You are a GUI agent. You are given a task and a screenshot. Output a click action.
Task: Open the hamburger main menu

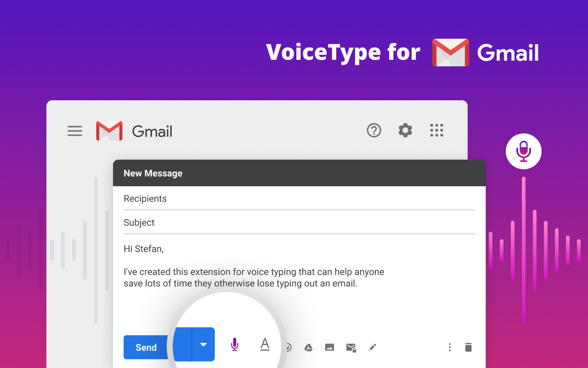pyautogui.click(x=75, y=131)
